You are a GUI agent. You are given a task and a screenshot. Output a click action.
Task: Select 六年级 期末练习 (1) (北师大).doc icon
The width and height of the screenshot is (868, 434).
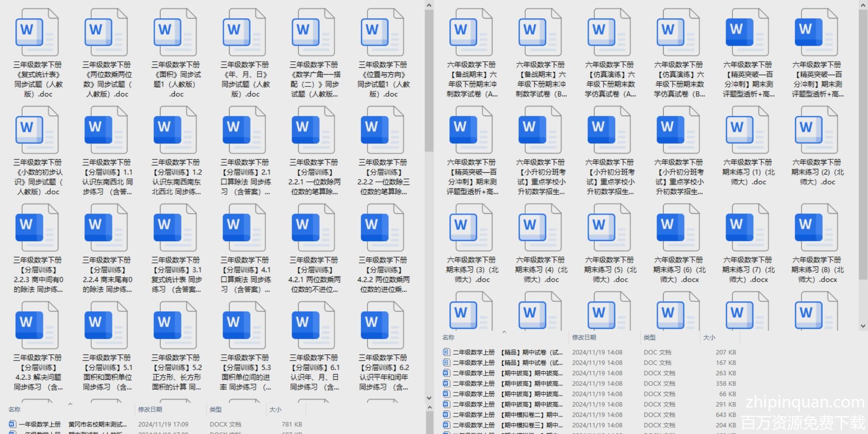(x=747, y=130)
